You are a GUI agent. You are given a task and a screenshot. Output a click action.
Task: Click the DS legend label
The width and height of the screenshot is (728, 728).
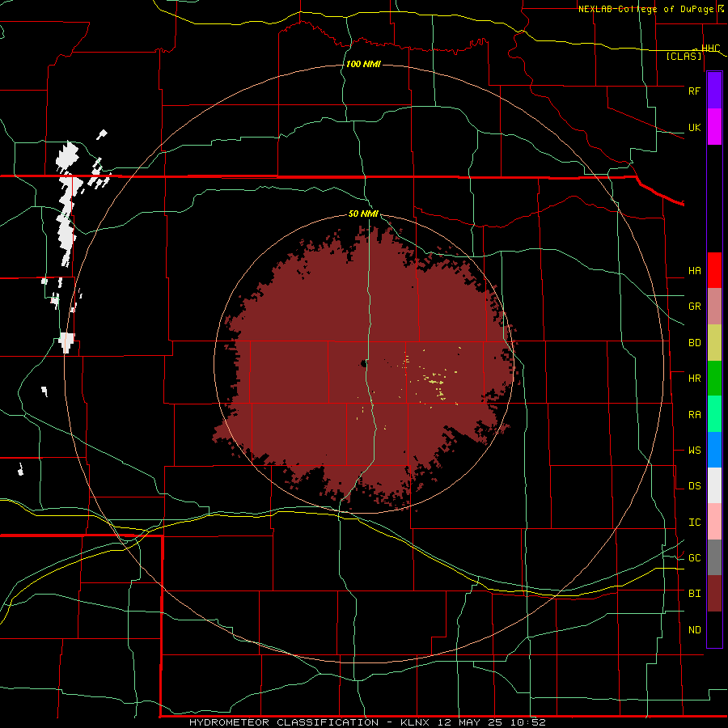[694, 486]
